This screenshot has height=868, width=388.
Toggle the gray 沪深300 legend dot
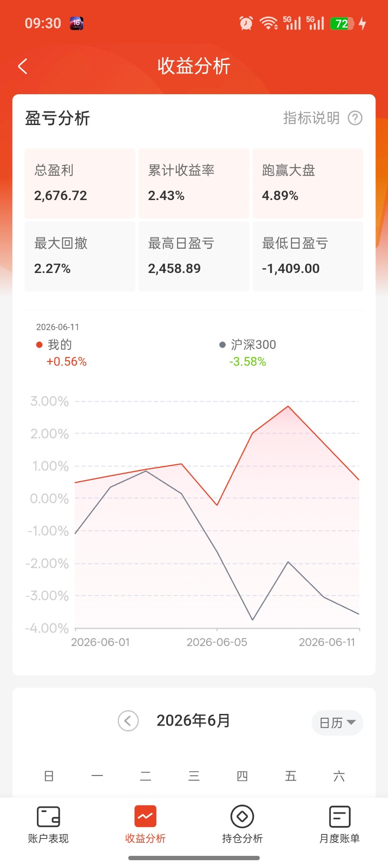(222, 345)
